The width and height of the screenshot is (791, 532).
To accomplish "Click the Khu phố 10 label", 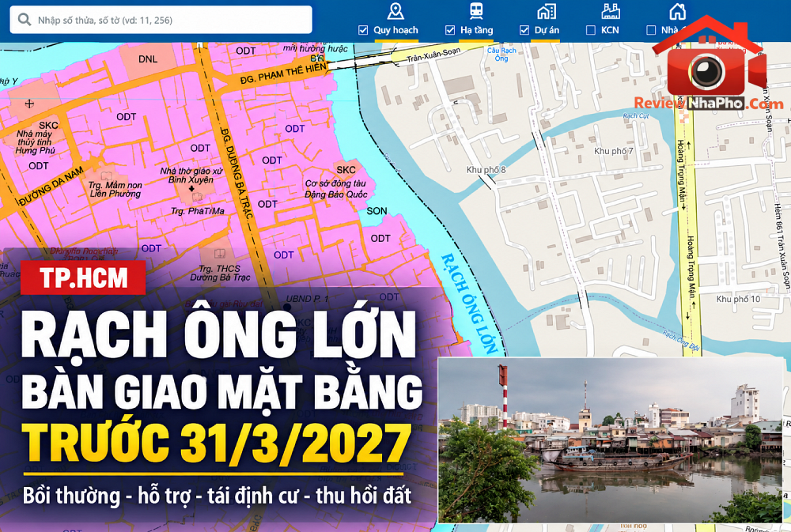I will pyautogui.click(x=738, y=299).
